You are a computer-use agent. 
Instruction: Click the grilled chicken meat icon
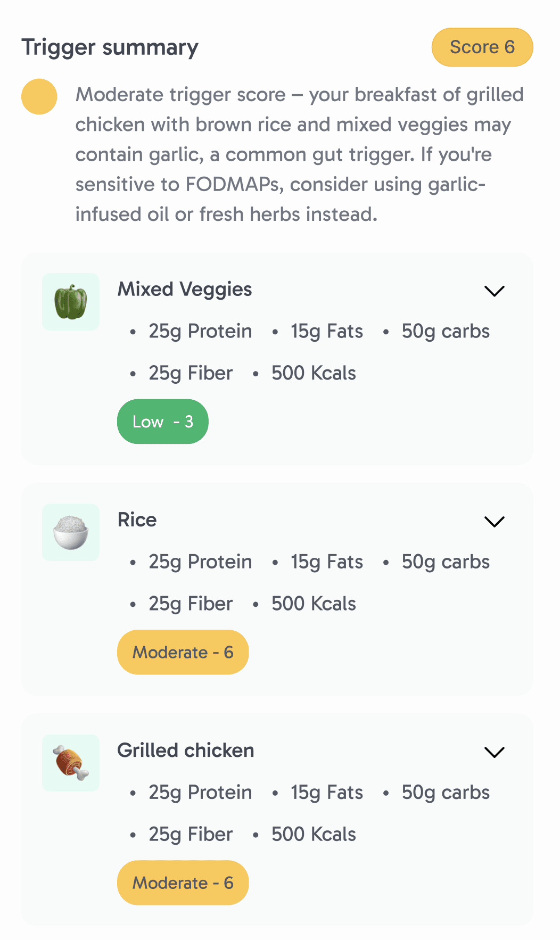(x=71, y=763)
